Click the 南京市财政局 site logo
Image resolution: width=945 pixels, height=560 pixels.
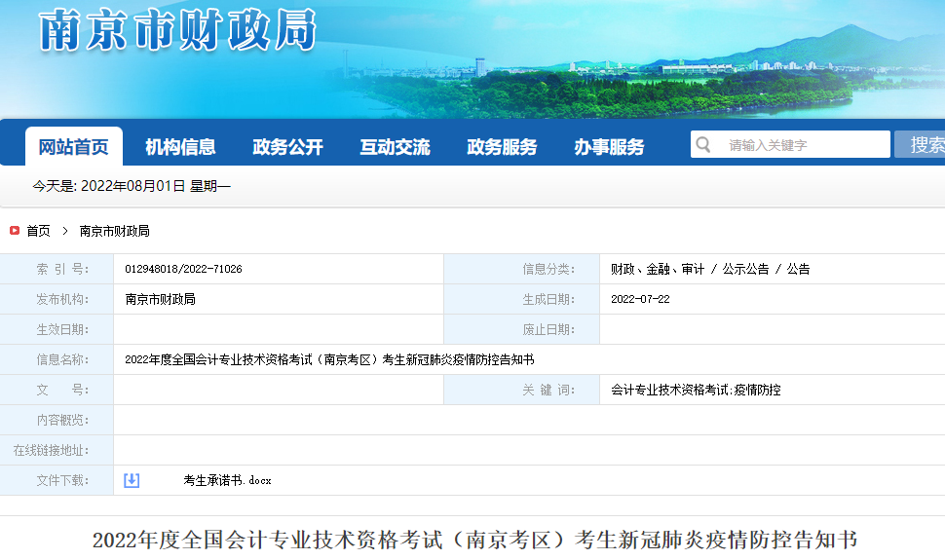[x=178, y=30]
